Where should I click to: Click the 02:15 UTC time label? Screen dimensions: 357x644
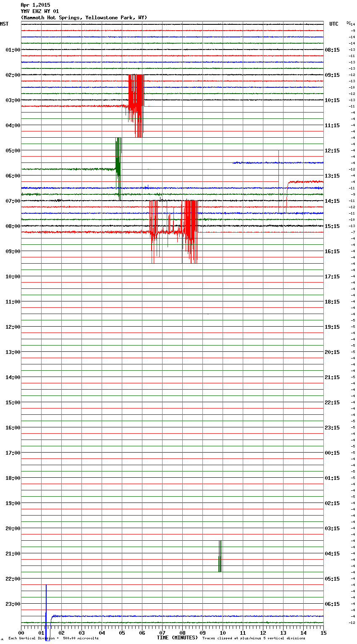point(332,503)
